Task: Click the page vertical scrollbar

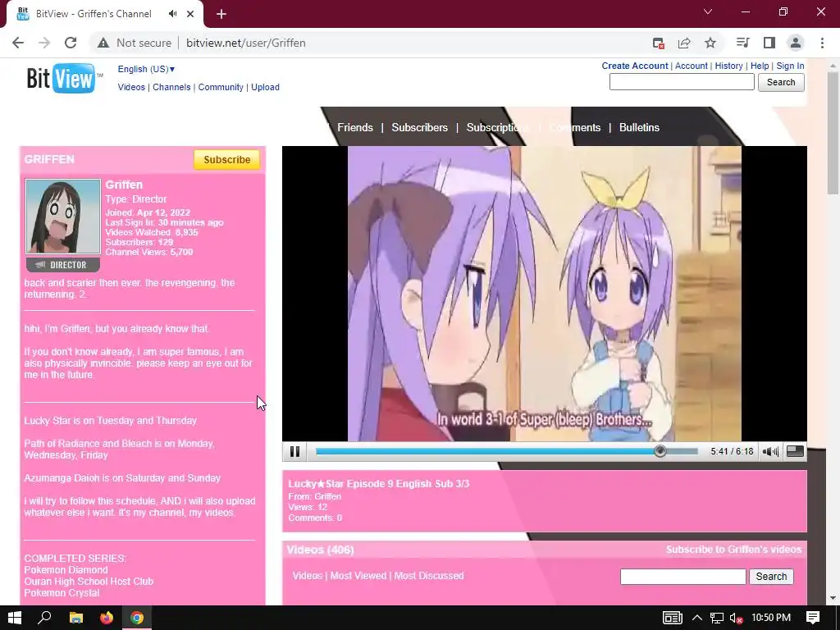Action: click(x=833, y=134)
